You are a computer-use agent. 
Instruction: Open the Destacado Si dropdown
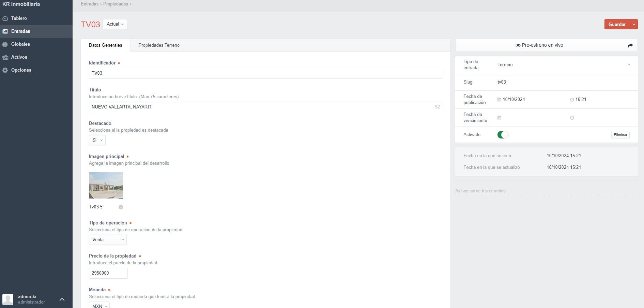tap(97, 140)
